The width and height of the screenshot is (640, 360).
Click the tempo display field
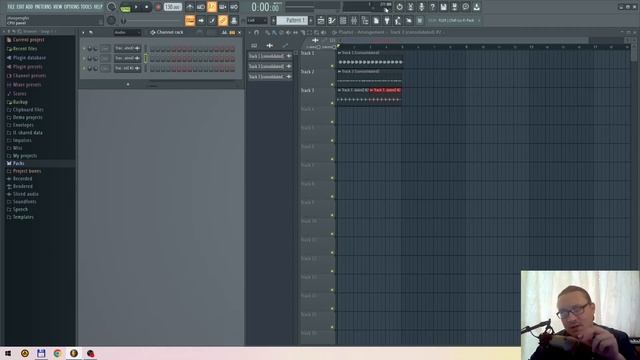(x=173, y=7)
